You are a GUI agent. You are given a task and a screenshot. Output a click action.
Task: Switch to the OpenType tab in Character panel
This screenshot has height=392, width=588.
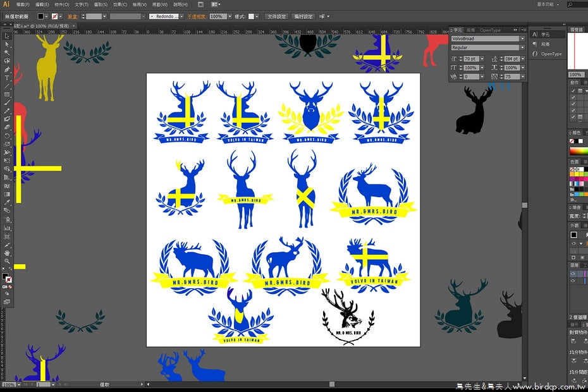pos(490,30)
